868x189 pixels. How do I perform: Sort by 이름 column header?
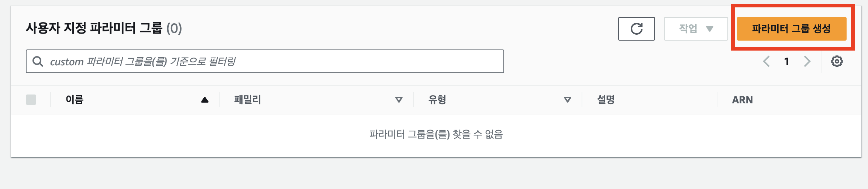[75, 100]
